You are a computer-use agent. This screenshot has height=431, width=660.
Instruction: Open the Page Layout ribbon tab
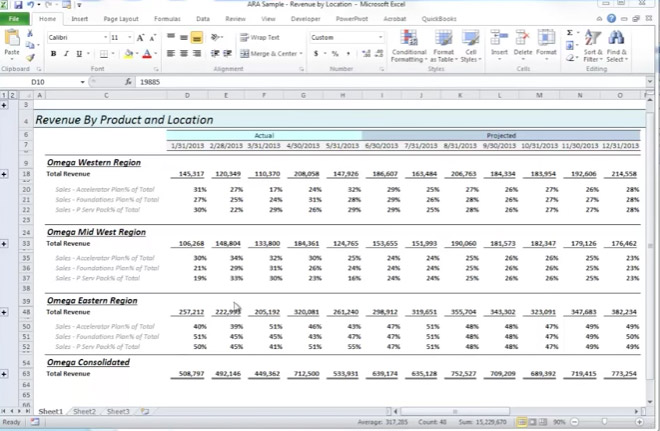[x=121, y=19]
